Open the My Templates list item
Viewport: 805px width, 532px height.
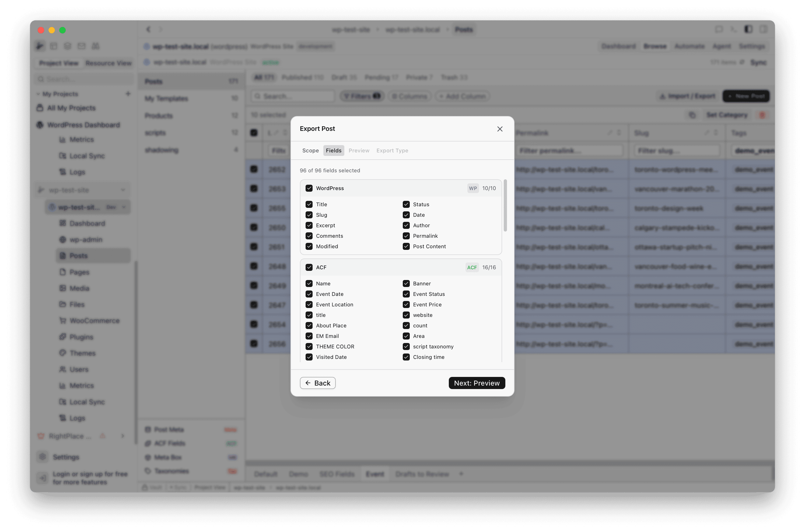point(191,98)
